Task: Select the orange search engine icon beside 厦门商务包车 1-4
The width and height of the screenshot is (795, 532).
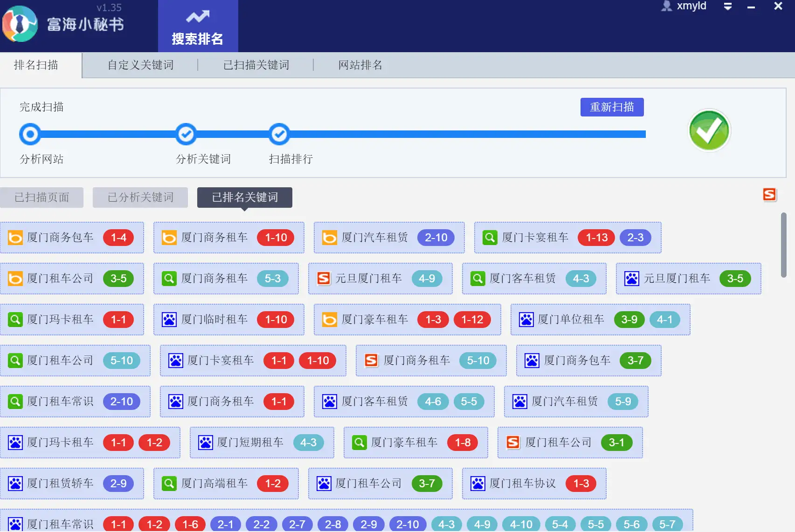Action: click(x=15, y=238)
